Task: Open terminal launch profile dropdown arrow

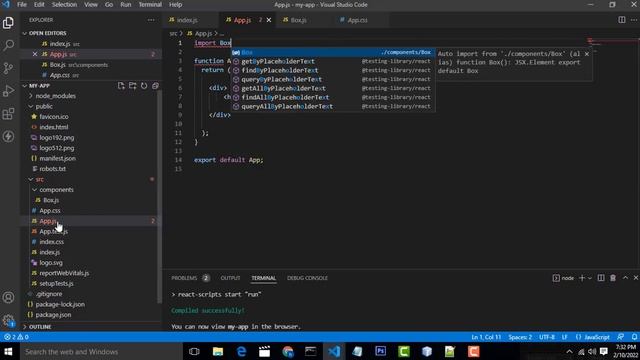Action: 590,278
